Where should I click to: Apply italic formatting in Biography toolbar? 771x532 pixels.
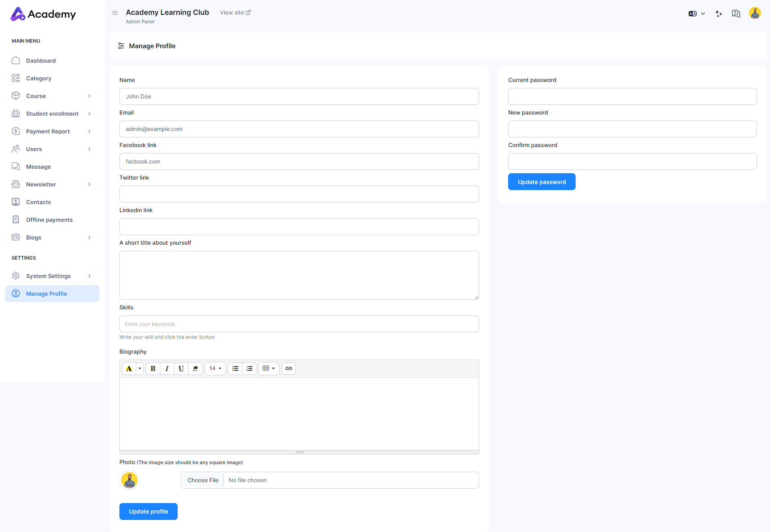point(167,368)
